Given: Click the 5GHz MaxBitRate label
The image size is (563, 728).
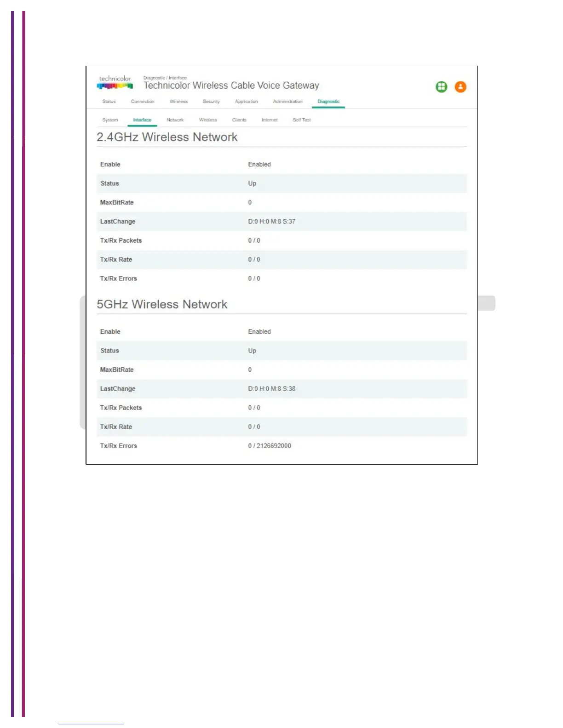Looking at the screenshot, I should coord(117,370).
